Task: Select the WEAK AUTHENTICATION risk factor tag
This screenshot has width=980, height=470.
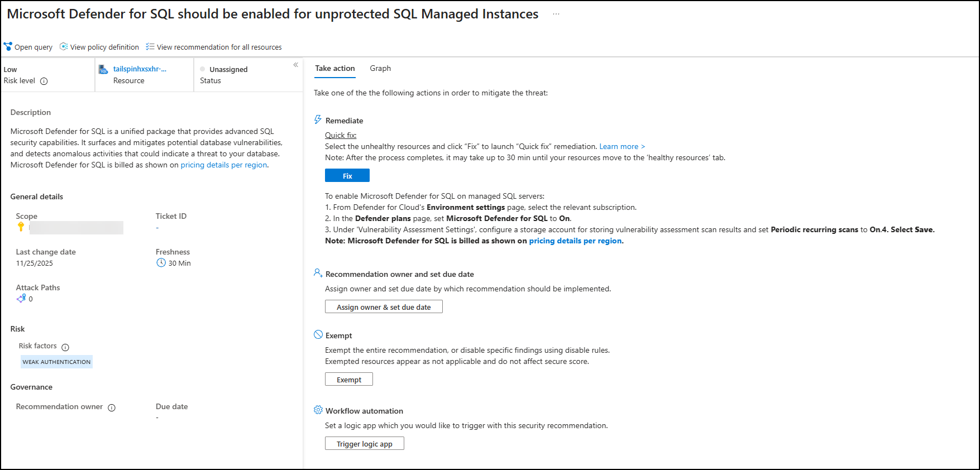Action: pos(56,362)
